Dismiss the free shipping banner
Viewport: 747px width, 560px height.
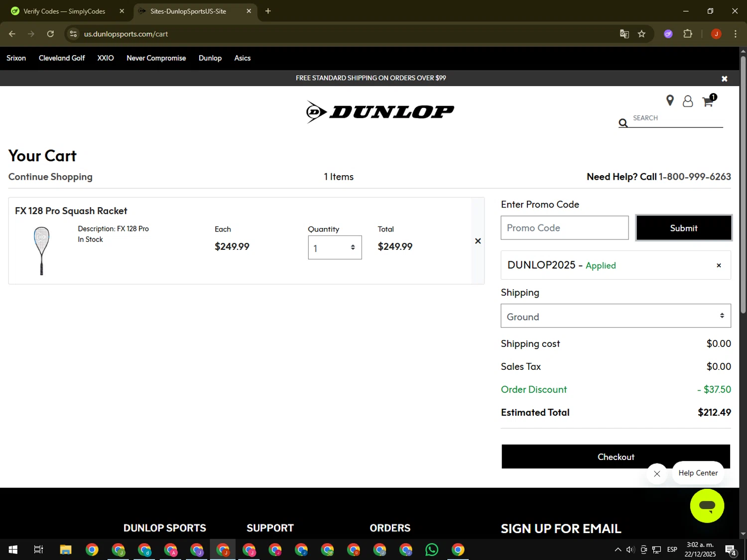tap(725, 79)
